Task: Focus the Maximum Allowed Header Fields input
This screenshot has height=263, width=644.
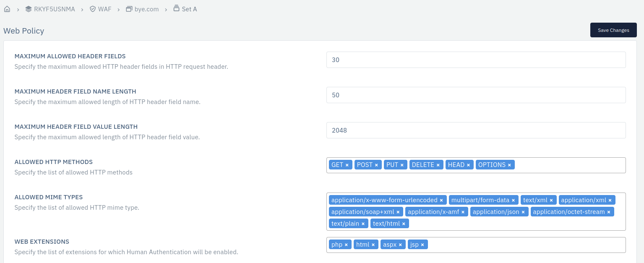Action: [x=476, y=60]
